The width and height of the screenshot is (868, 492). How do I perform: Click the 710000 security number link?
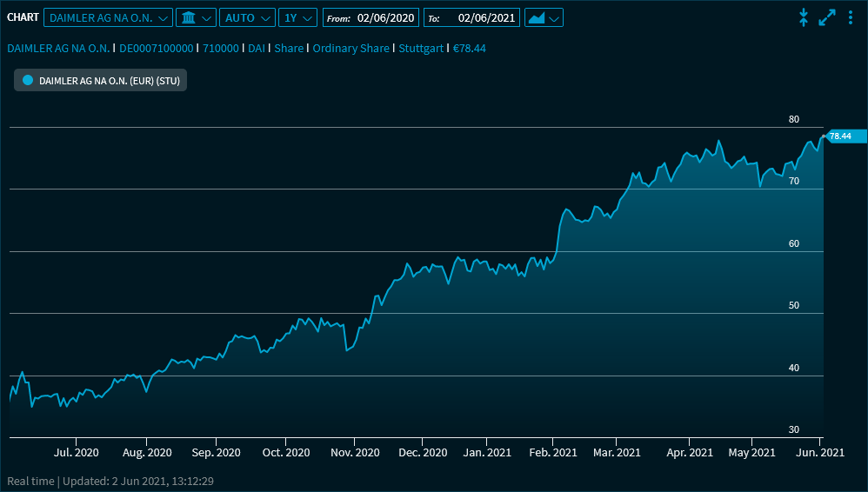click(221, 49)
